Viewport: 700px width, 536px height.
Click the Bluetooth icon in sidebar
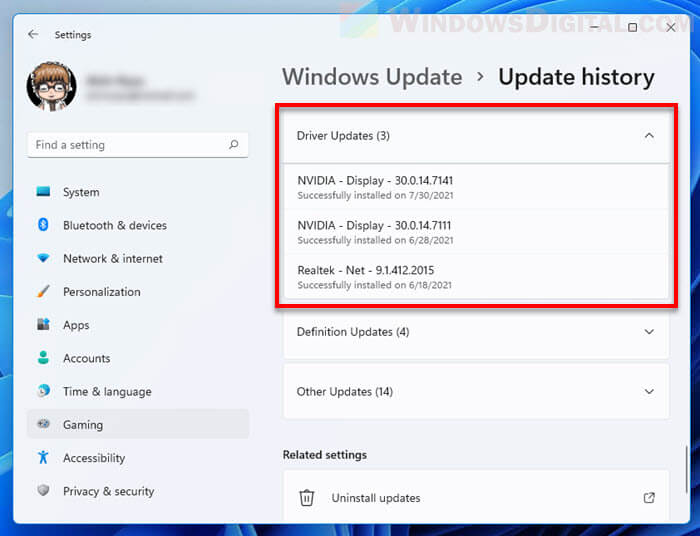coord(43,224)
